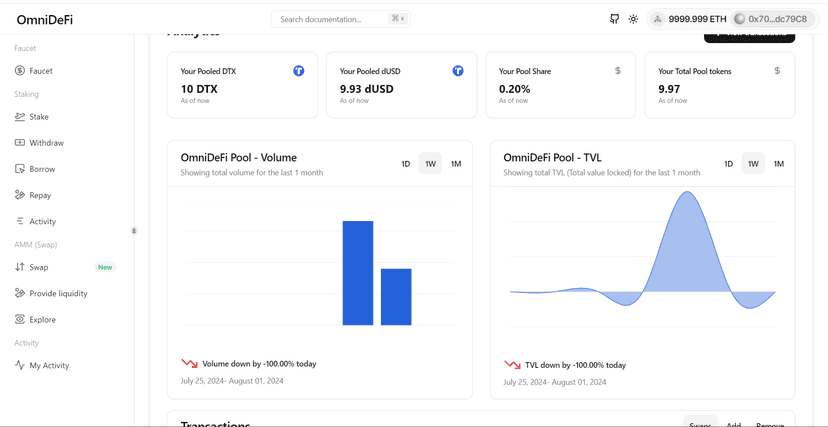Select 1M range on the Volume chart
The width and height of the screenshot is (828, 427).
[456, 164]
